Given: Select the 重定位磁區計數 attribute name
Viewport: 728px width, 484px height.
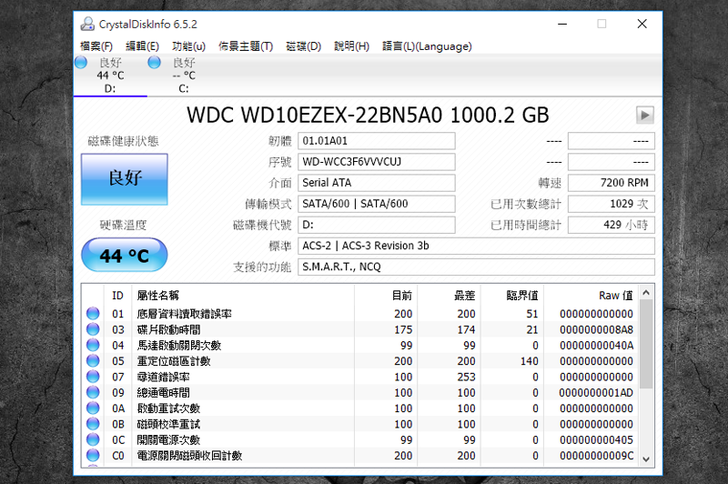Looking at the screenshot, I should 174,361.
